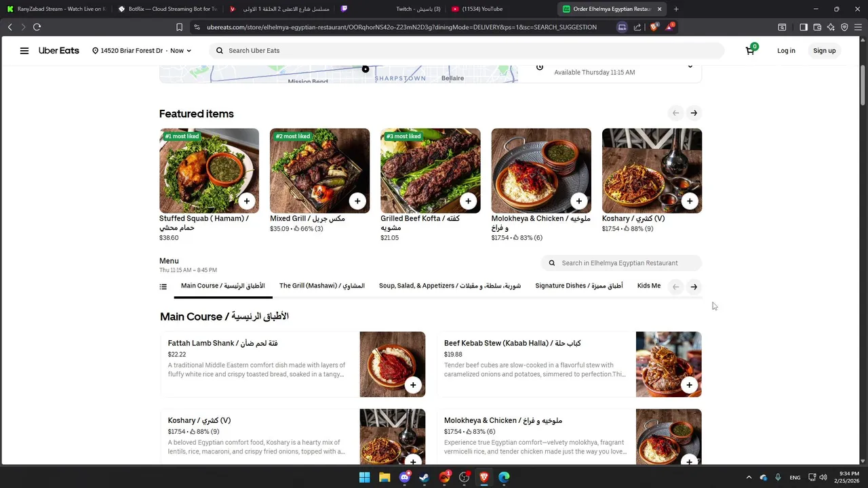Screen dimensions: 868x488
Task: Open Microsoft Edge from the taskbar
Action: click(504, 477)
